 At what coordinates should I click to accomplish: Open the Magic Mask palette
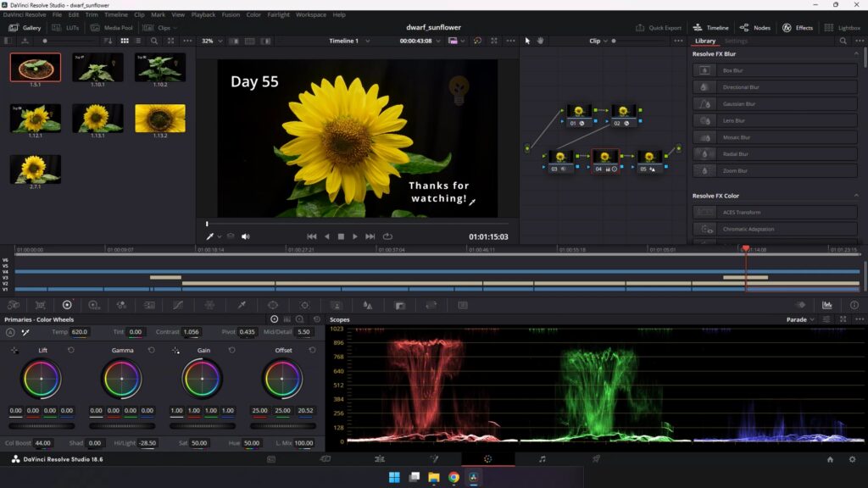click(x=336, y=305)
